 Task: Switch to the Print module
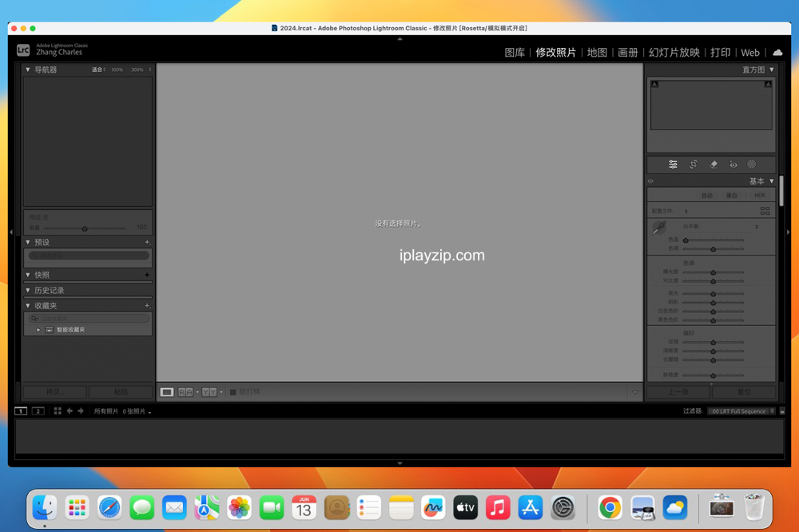(x=720, y=53)
